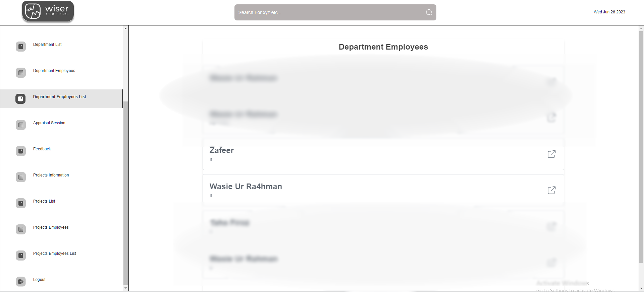644x292 pixels.
Task: Click the Department Employees sidebar label
Action: point(54,71)
